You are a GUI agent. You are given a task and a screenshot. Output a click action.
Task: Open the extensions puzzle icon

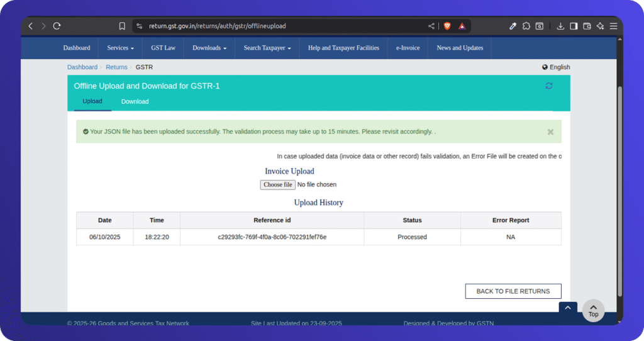pos(526,26)
